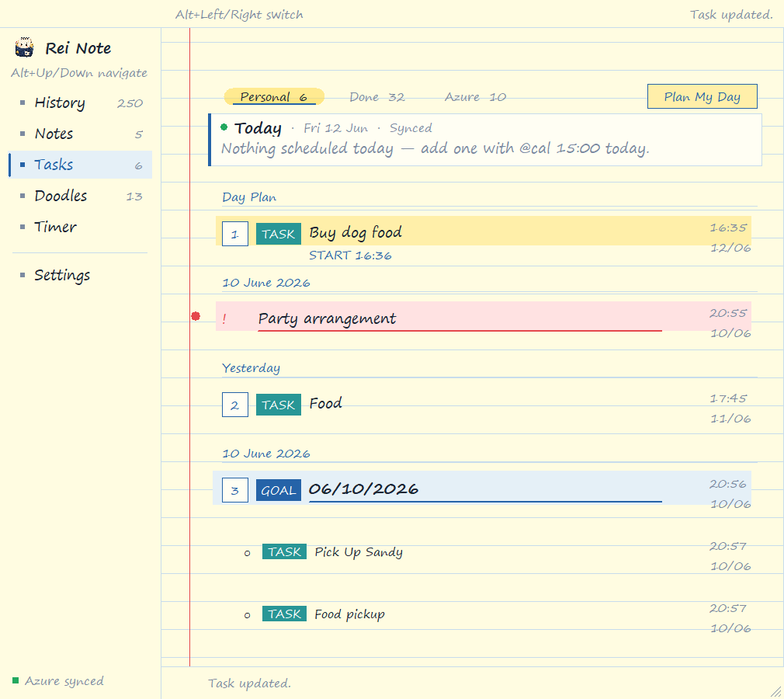Click the red exclamation priority mark

coord(224,318)
